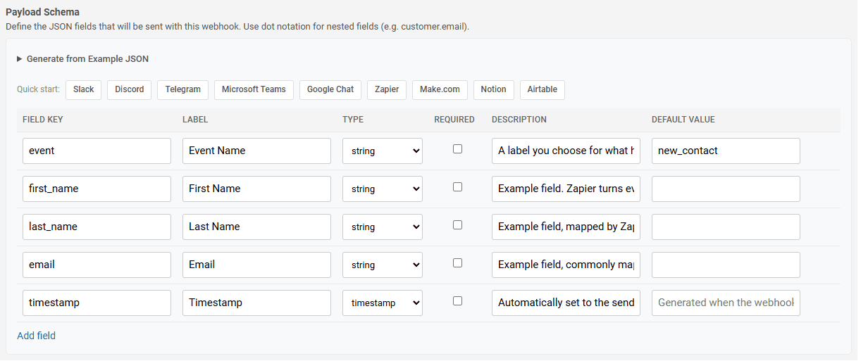Choose the Telegram quick start template

(x=183, y=89)
